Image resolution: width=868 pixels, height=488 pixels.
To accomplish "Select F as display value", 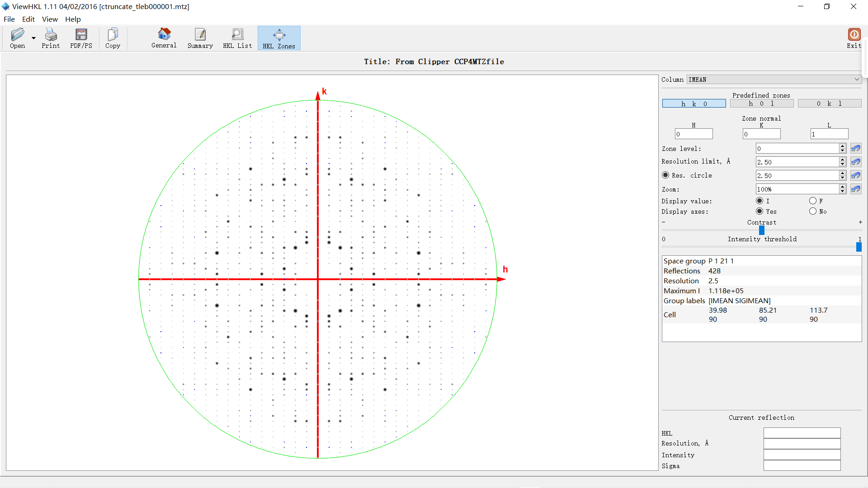I will 813,201.
